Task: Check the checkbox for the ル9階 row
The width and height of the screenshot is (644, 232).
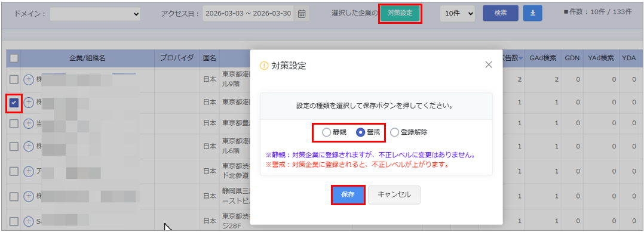Action: click(14, 79)
